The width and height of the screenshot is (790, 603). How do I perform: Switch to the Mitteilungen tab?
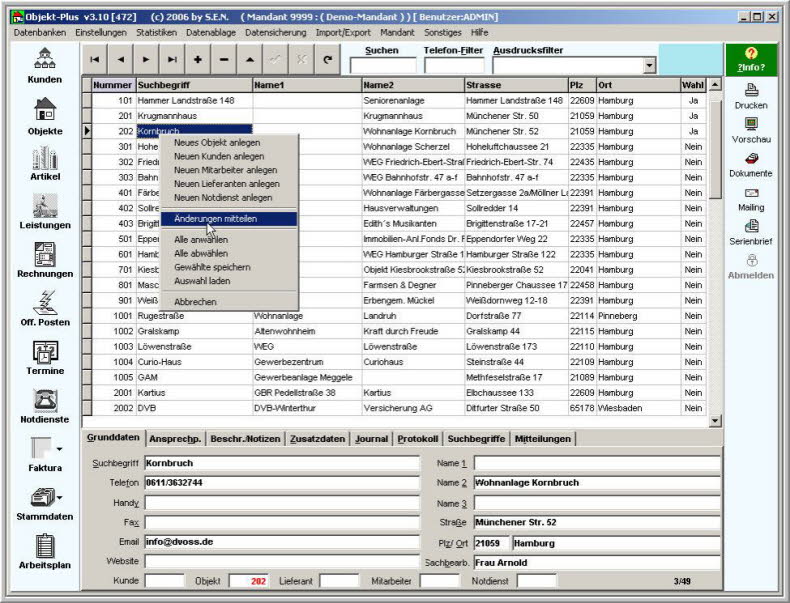pyautogui.click(x=543, y=439)
